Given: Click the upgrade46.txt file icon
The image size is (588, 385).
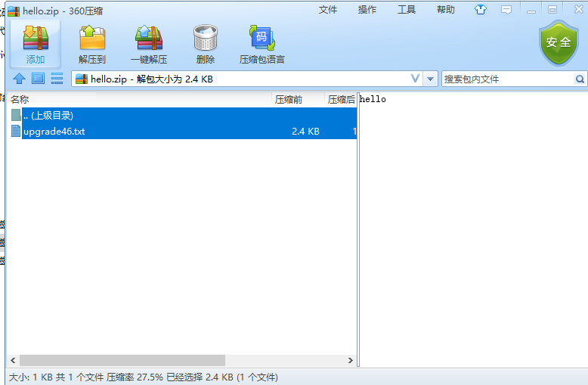Looking at the screenshot, I should click(16, 131).
